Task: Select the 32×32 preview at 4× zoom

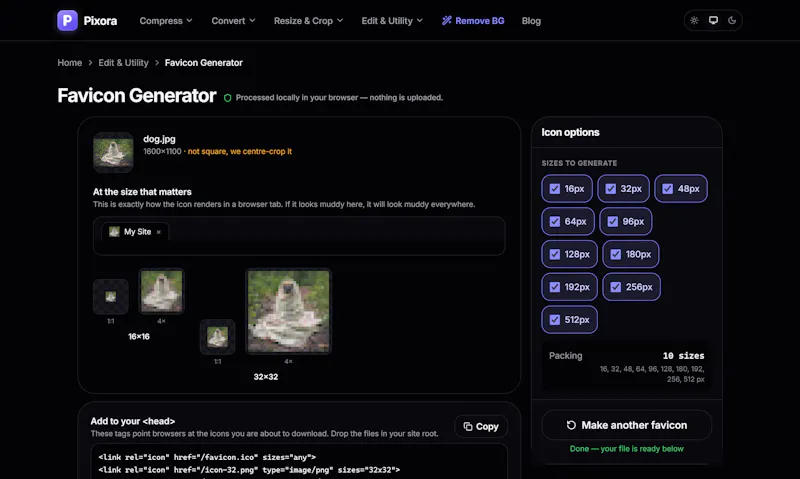Action: pos(288,311)
